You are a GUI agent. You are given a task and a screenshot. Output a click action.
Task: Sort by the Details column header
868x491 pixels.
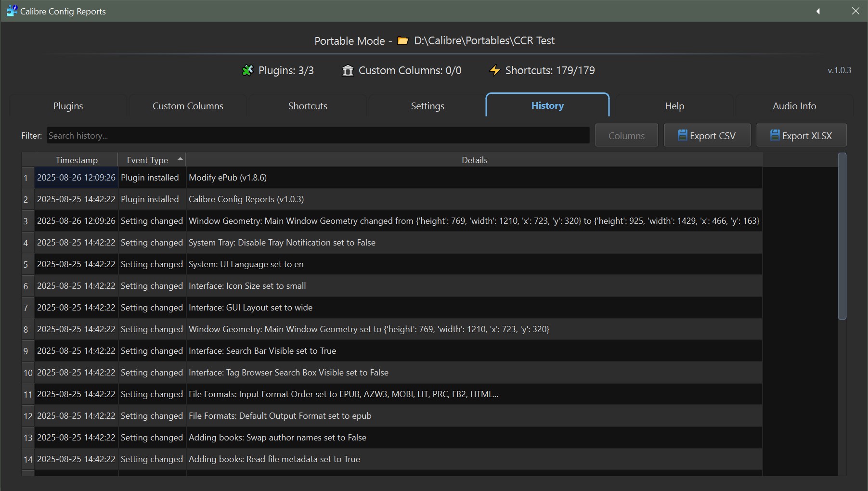(x=474, y=160)
